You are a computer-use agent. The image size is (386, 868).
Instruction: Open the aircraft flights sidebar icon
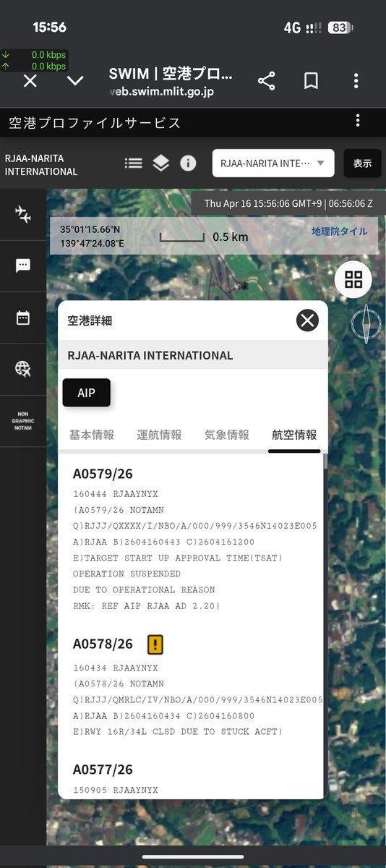pos(23,214)
